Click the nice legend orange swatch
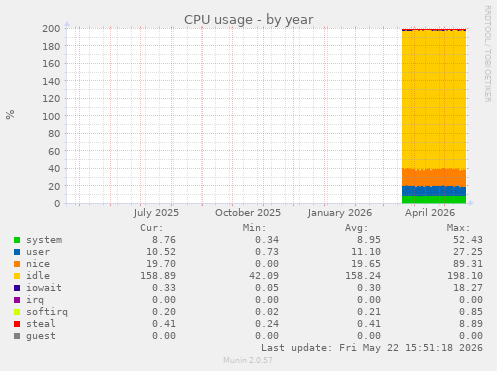 coord(17,264)
